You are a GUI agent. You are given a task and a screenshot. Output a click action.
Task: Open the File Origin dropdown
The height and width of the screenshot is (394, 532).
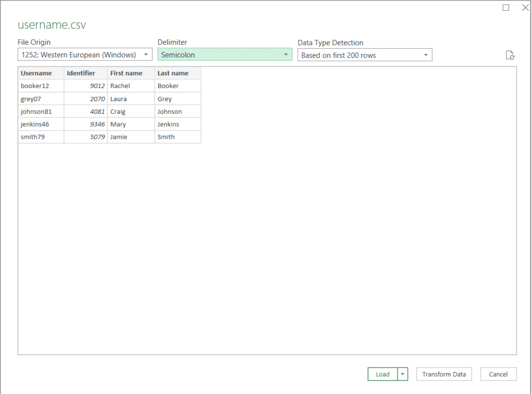146,54
